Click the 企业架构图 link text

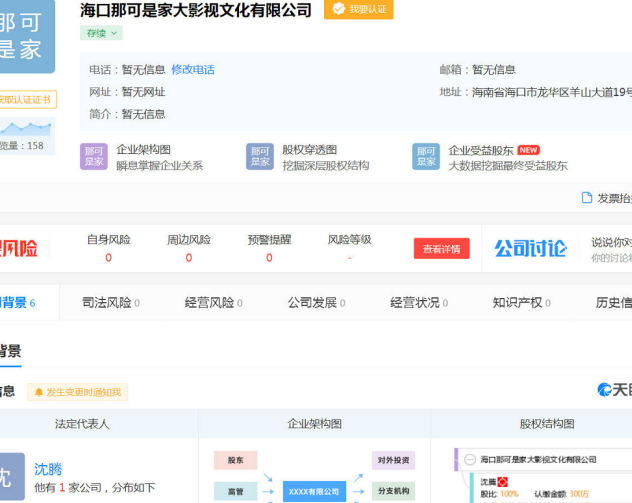pos(143,150)
